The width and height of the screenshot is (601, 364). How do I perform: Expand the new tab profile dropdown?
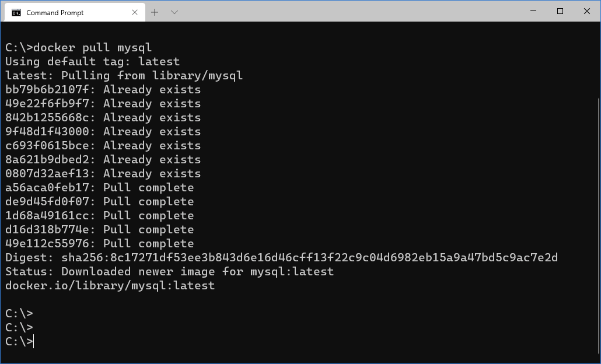coord(174,12)
